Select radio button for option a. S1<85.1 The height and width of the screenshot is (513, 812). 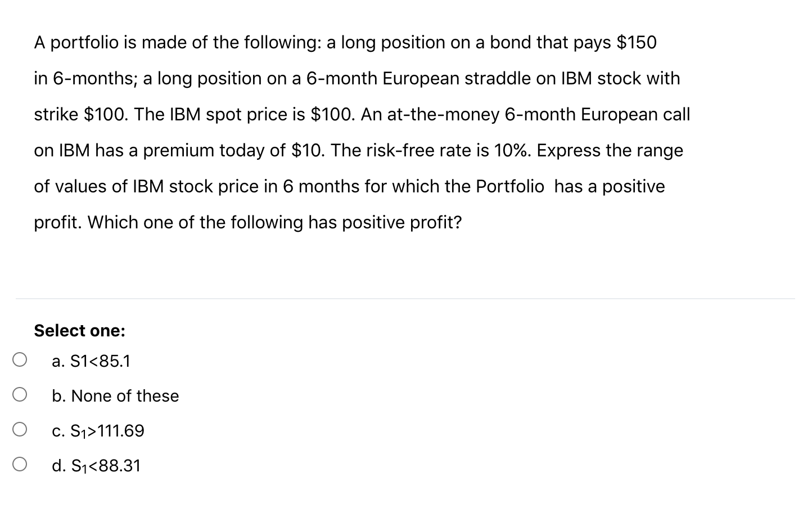(x=20, y=359)
